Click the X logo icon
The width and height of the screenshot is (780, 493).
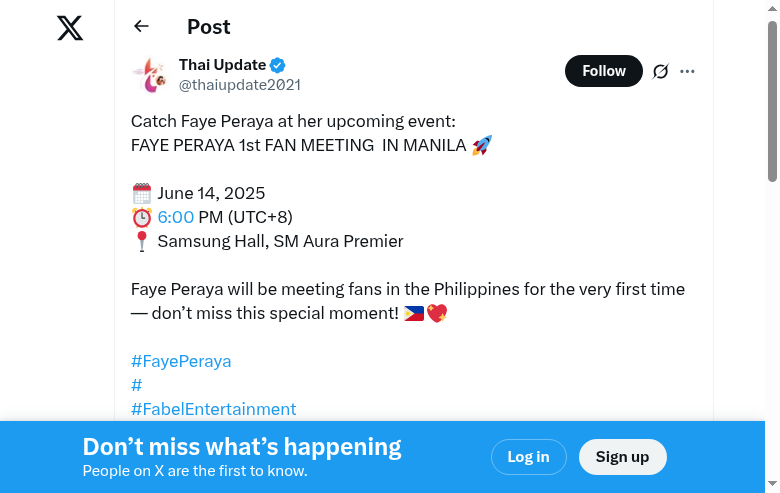70,28
